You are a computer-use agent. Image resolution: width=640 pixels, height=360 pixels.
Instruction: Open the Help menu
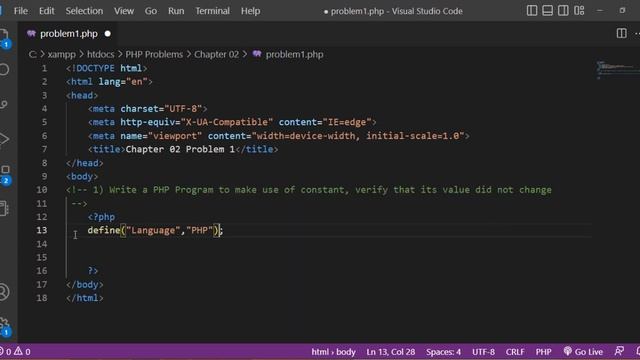point(250,11)
